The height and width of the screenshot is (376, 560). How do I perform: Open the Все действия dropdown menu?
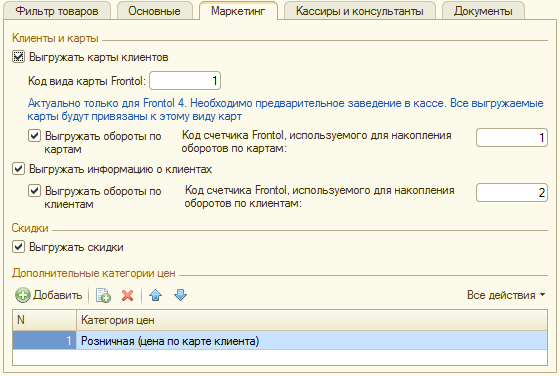506,295
